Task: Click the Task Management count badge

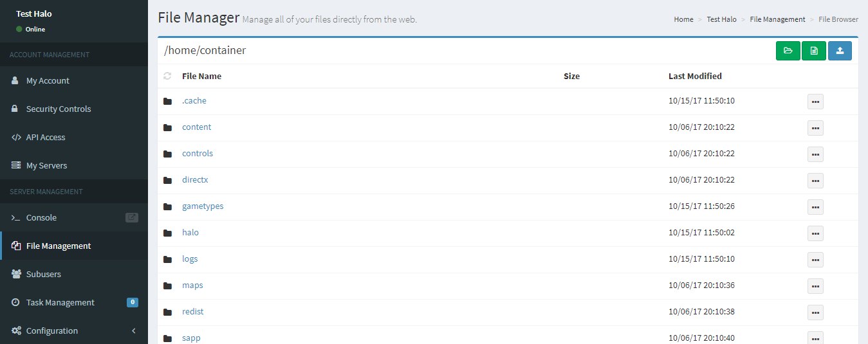Action: [133, 302]
